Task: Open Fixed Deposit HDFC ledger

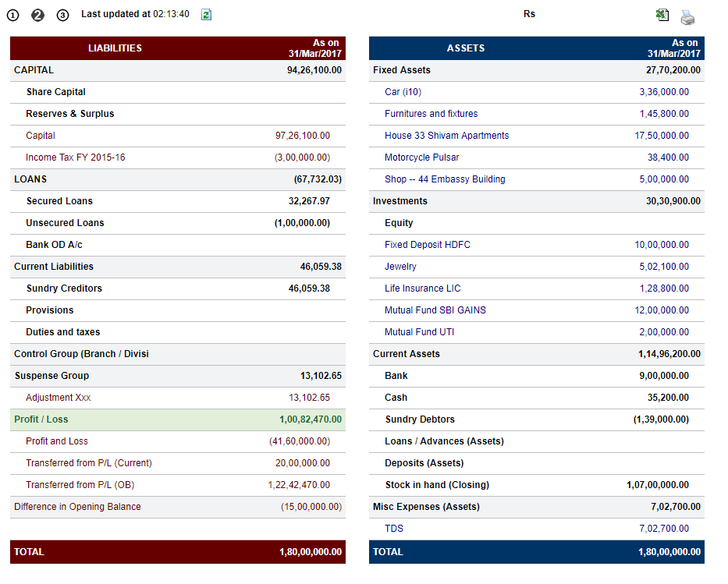Action: [427, 245]
